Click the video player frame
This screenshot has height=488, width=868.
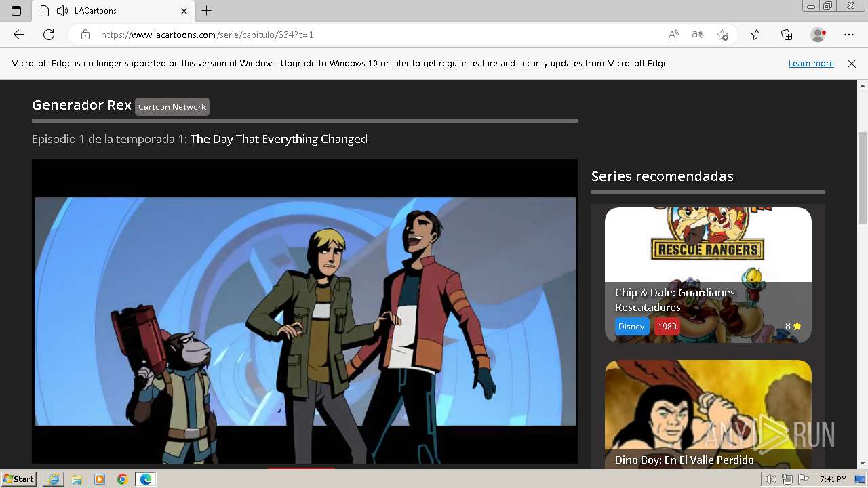click(304, 312)
